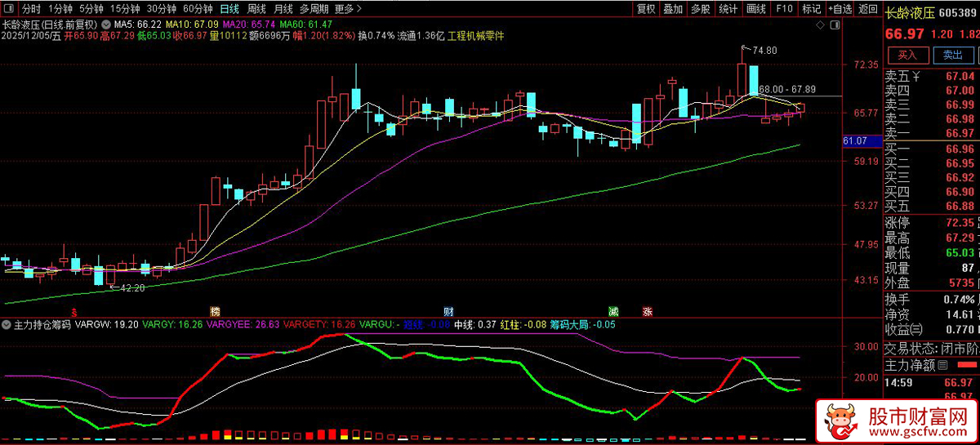The height and width of the screenshot is (445, 980).
Task: Click the 榜 event marker on chart
Action: (x=215, y=311)
